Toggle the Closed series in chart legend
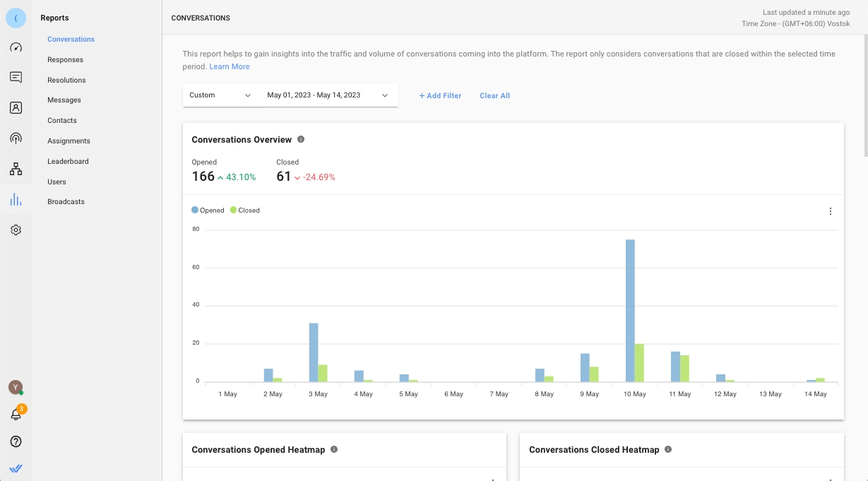 coord(246,210)
